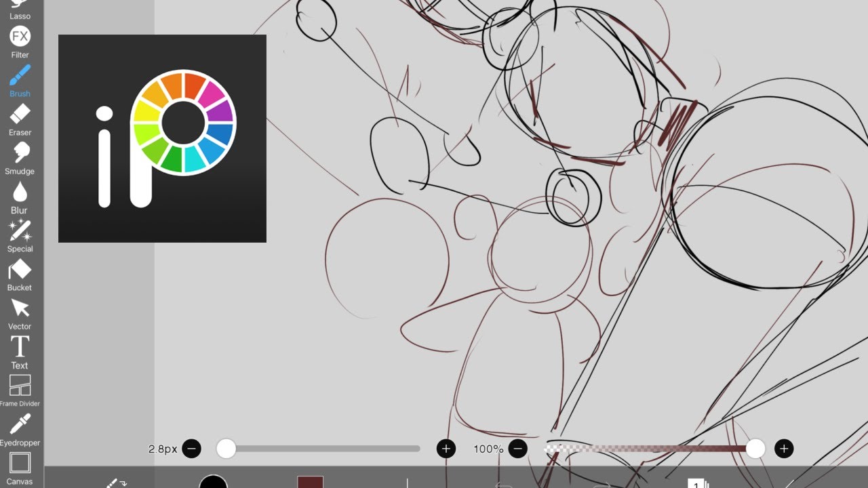Open the black round brush preview
The image size is (868, 488).
click(x=214, y=481)
